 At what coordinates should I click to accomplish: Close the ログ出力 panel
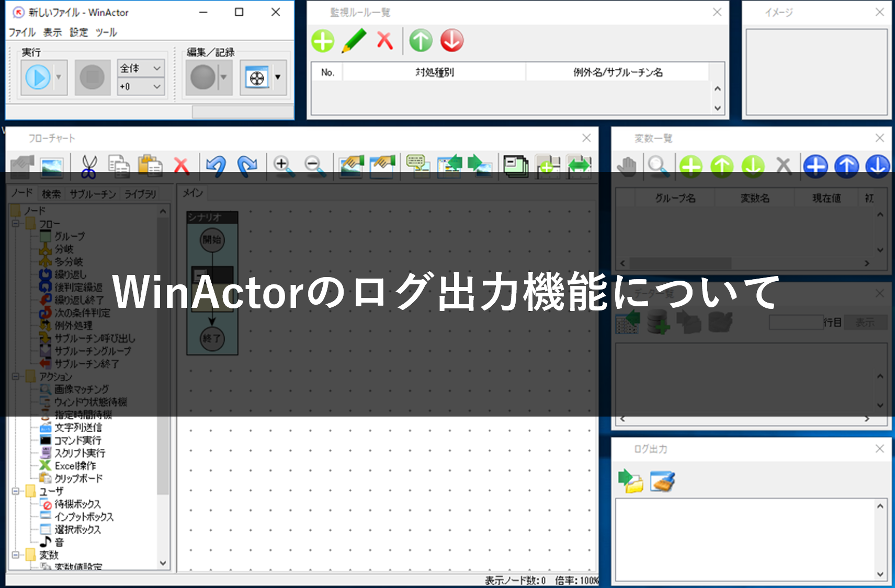click(880, 448)
